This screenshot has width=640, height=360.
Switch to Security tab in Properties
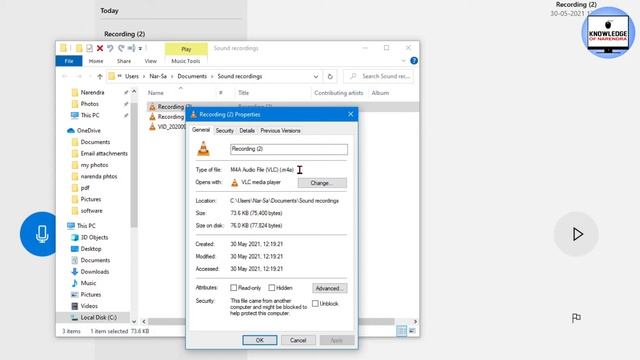pos(224,131)
